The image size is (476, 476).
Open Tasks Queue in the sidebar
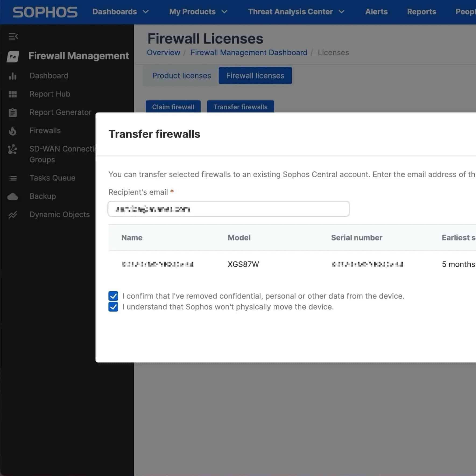[x=52, y=178]
